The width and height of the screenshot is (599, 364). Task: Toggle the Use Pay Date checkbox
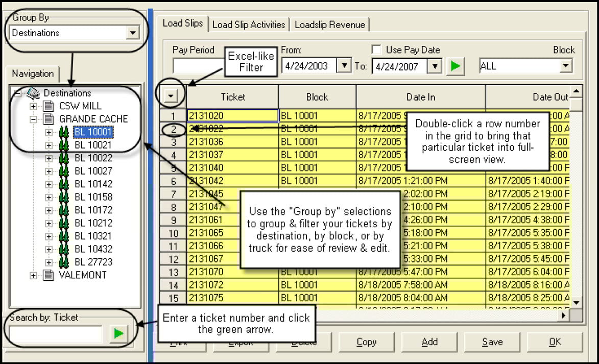[x=376, y=50]
